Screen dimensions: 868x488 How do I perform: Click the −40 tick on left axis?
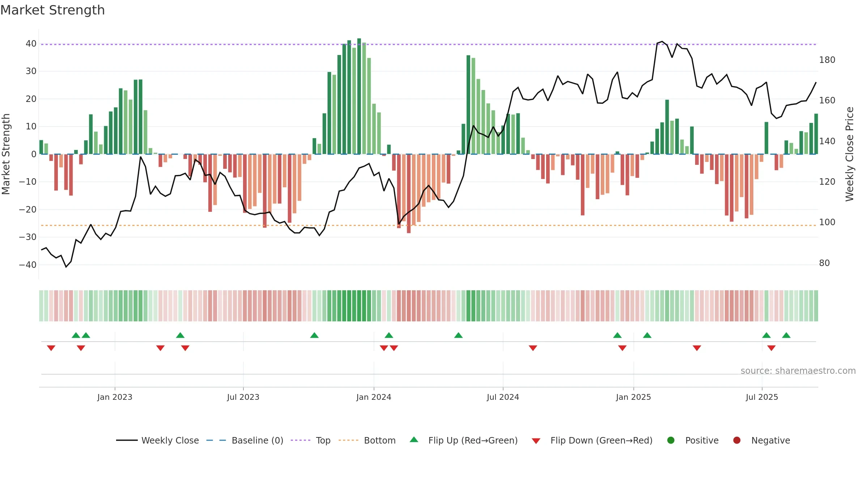(28, 265)
